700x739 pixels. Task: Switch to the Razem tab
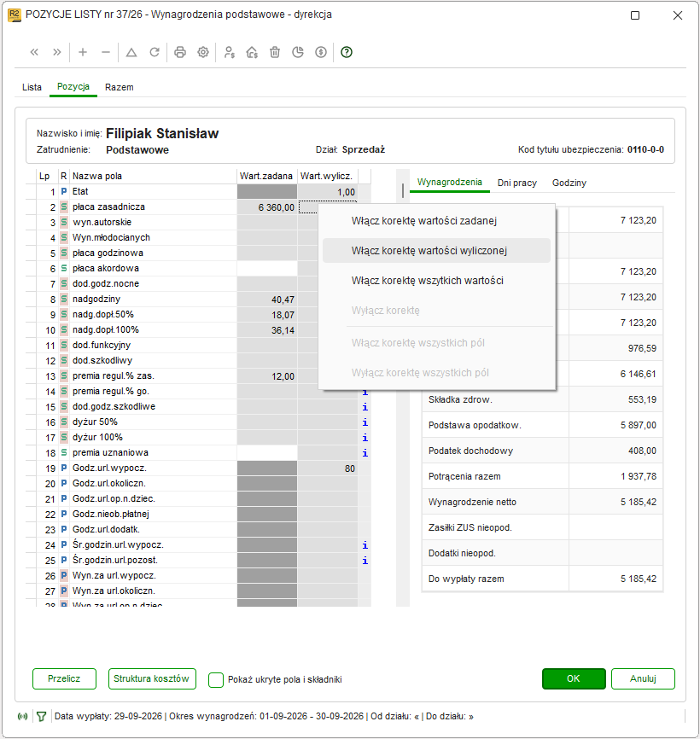[x=120, y=87]
